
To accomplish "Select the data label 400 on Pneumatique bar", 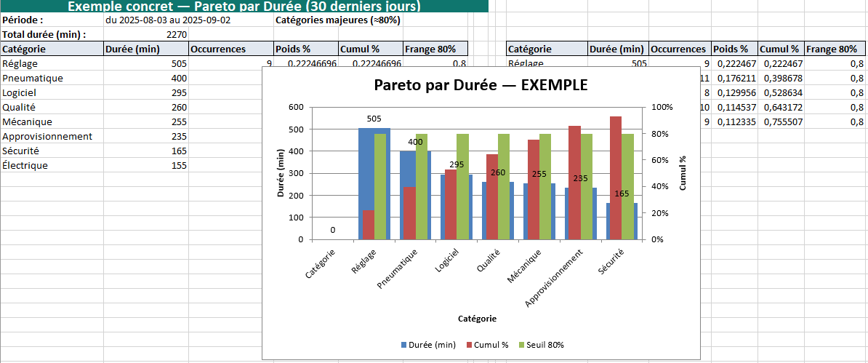I will [x=415, y=141].
